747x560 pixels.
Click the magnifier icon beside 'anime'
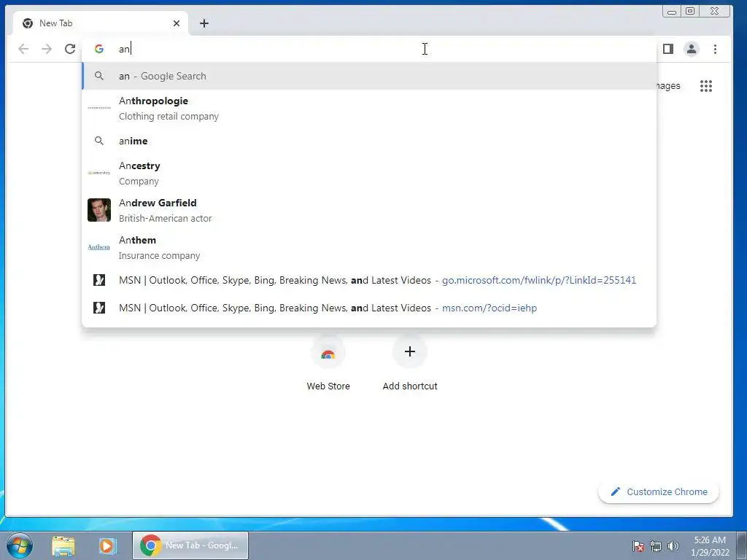(99, 141)
